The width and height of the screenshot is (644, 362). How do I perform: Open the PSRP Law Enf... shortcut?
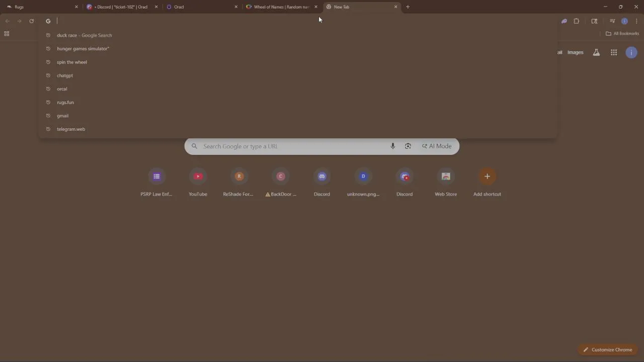coord(156,183)
